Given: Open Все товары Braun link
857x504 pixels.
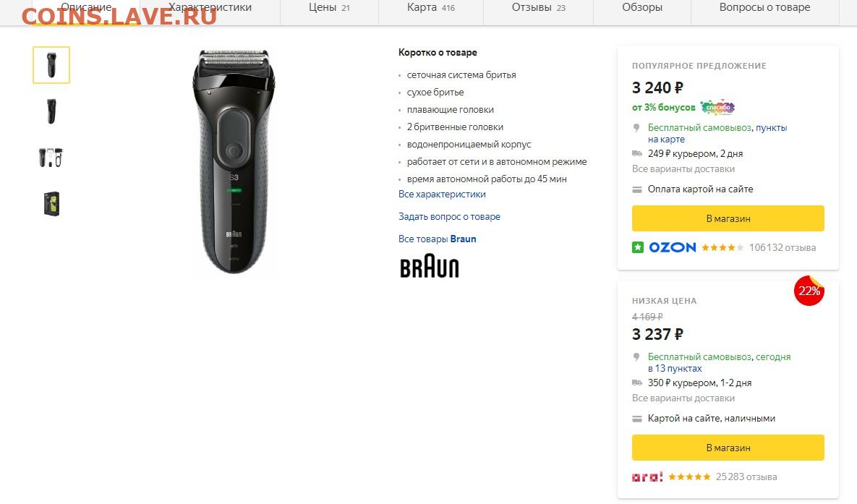Looking at the screenshot, I should click(438, 239).
